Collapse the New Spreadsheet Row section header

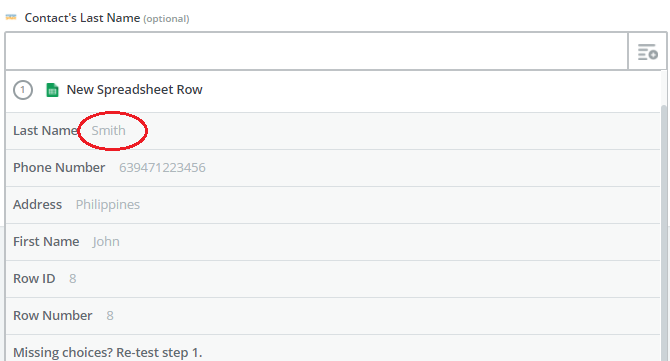333,91
